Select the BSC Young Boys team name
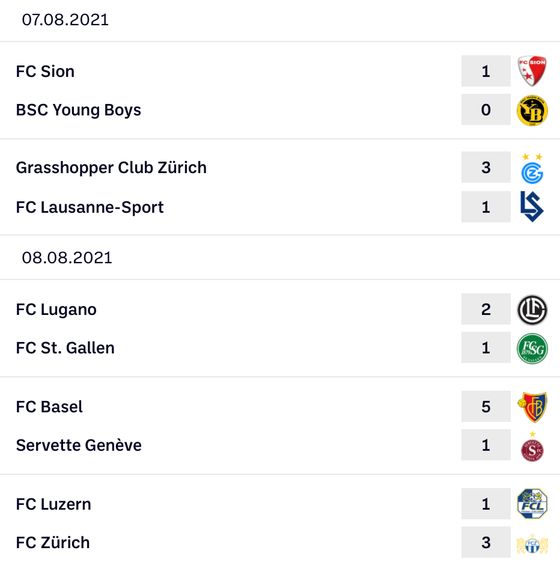This screenshot has width=560, height=571. click(x=78, y=110)
